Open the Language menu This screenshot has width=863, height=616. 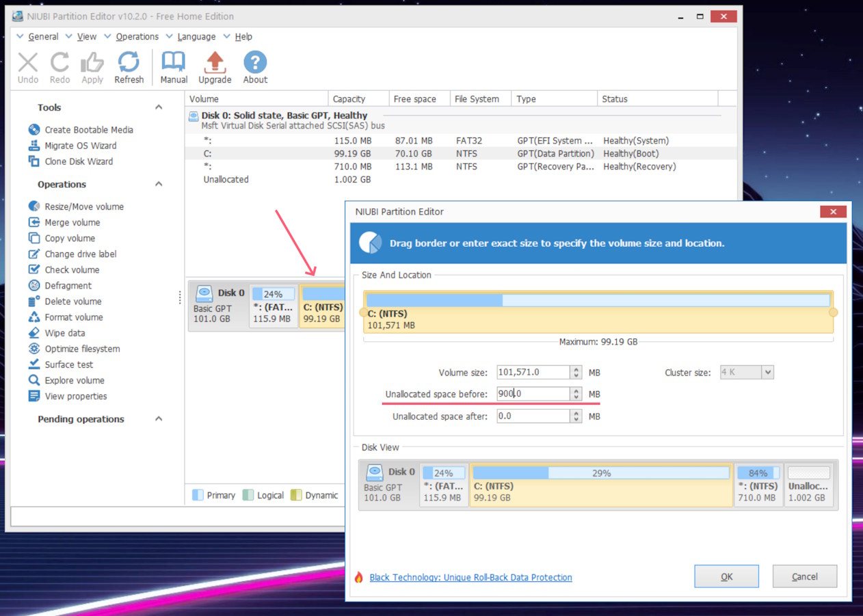pos(196,37)
